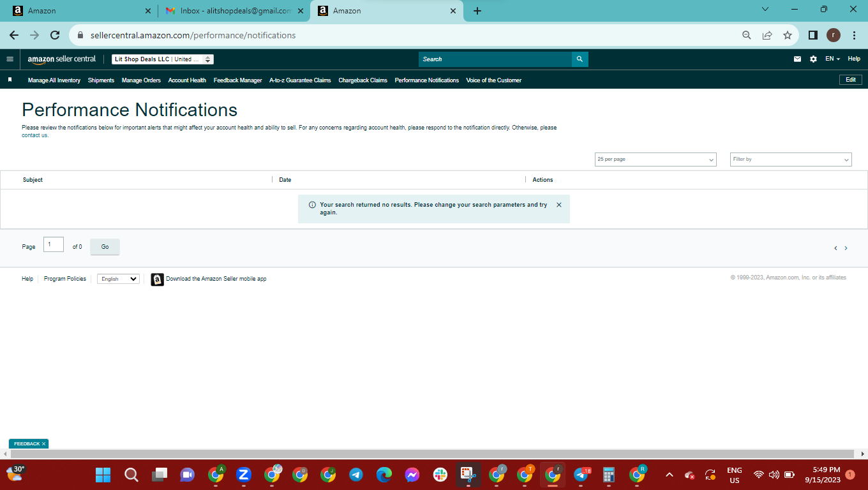Open the Chrome profile avatar
The width and height of the screenshot is (868, 490).
coord(834,35)
